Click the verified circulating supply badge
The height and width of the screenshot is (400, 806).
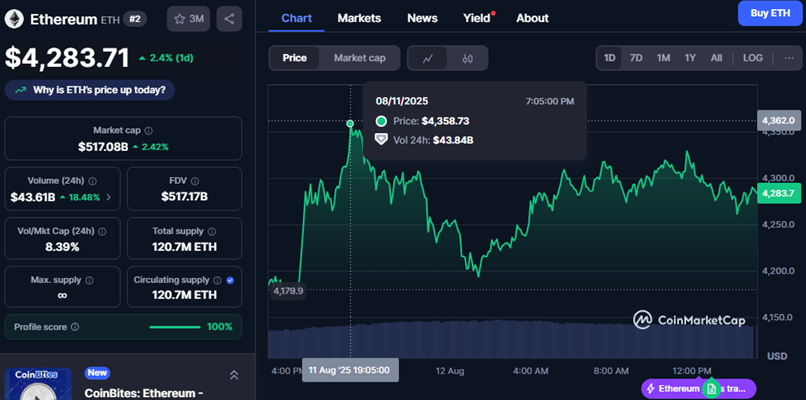click(x=230, y=280)
